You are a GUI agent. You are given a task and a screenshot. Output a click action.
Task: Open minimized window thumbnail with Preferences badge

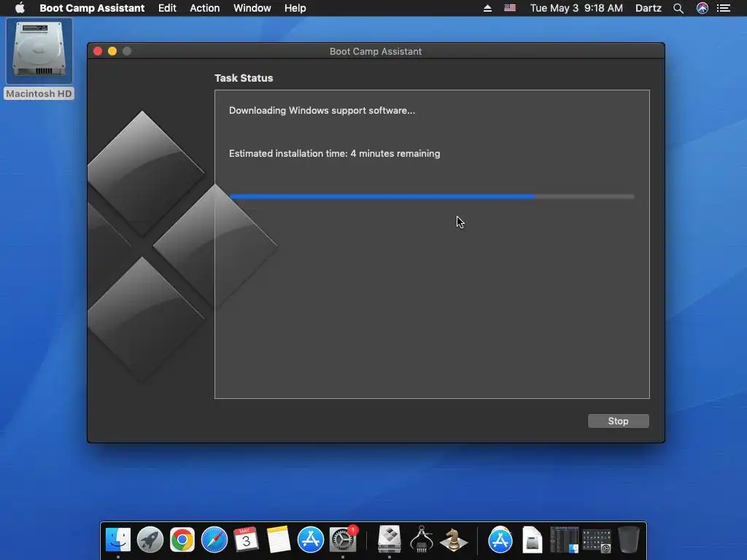click(597, 540)
